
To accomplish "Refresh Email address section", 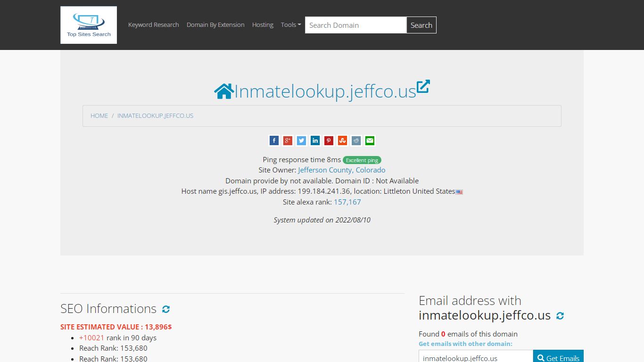I will click(560, 316).
